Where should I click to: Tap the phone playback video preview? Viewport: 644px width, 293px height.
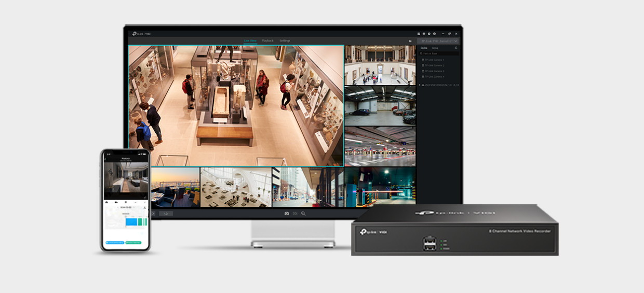(126, 178)
